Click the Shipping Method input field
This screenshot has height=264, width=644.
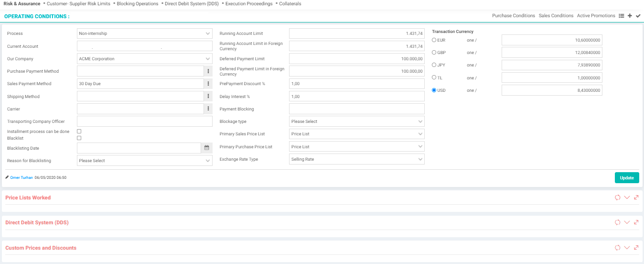tap(140, 97)
